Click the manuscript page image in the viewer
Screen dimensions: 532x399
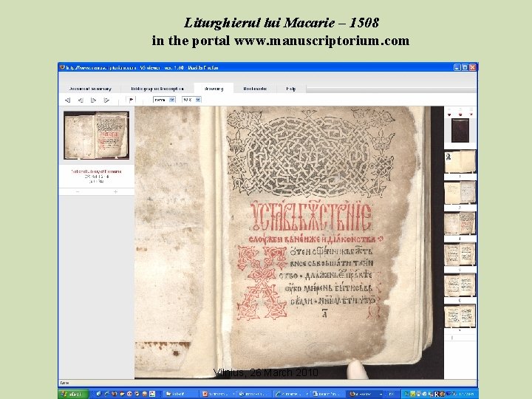(x=289, y=242)
